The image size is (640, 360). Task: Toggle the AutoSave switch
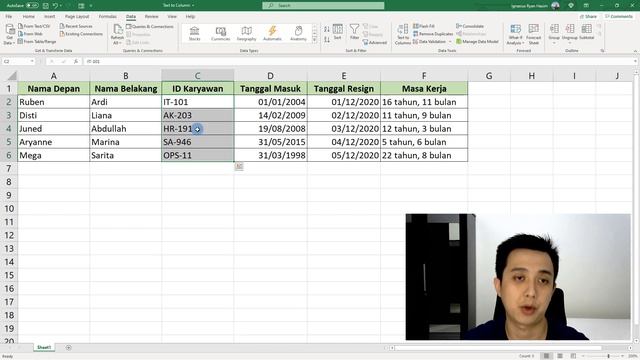pyautogui.click(x=32, y=6)
